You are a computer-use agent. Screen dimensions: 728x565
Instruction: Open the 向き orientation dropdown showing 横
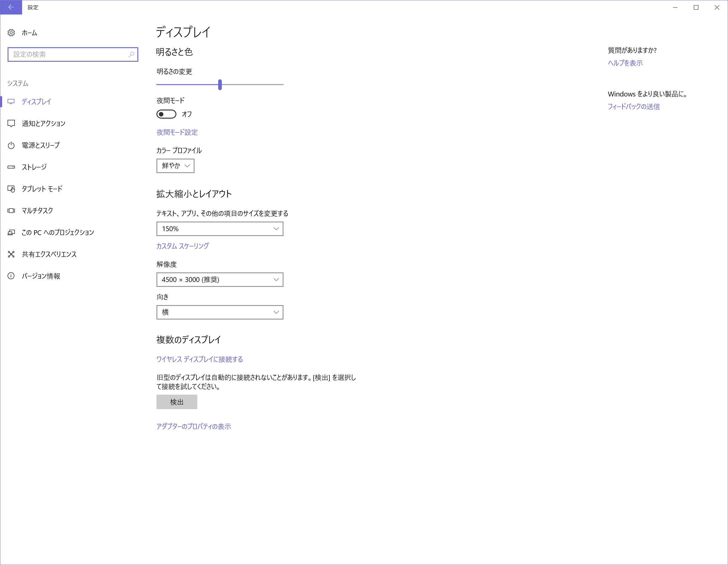(220, 312)
